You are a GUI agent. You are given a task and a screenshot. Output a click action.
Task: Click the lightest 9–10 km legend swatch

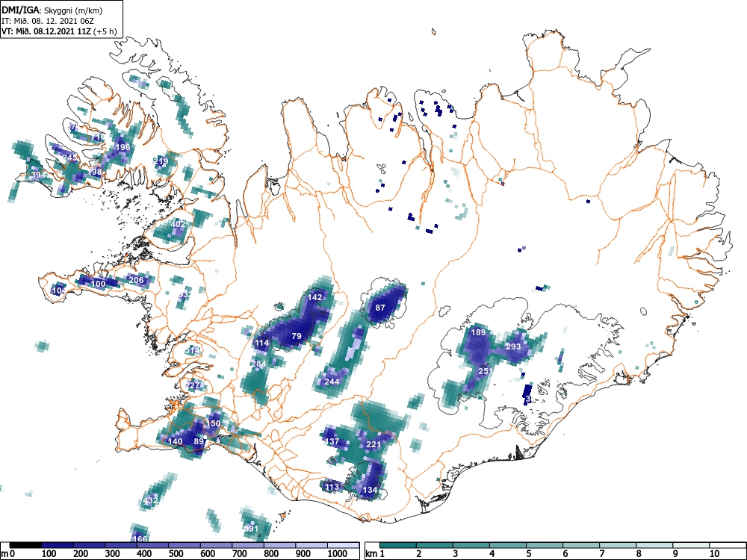691,545
